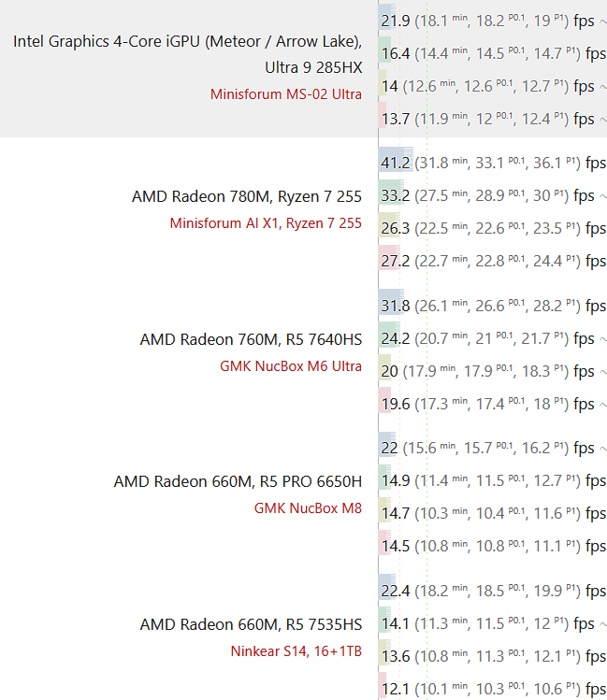Select the AMD Radeon 760M, R5 7640HS label
Viewport: 607px width, 700px height.
coord(251,339)
